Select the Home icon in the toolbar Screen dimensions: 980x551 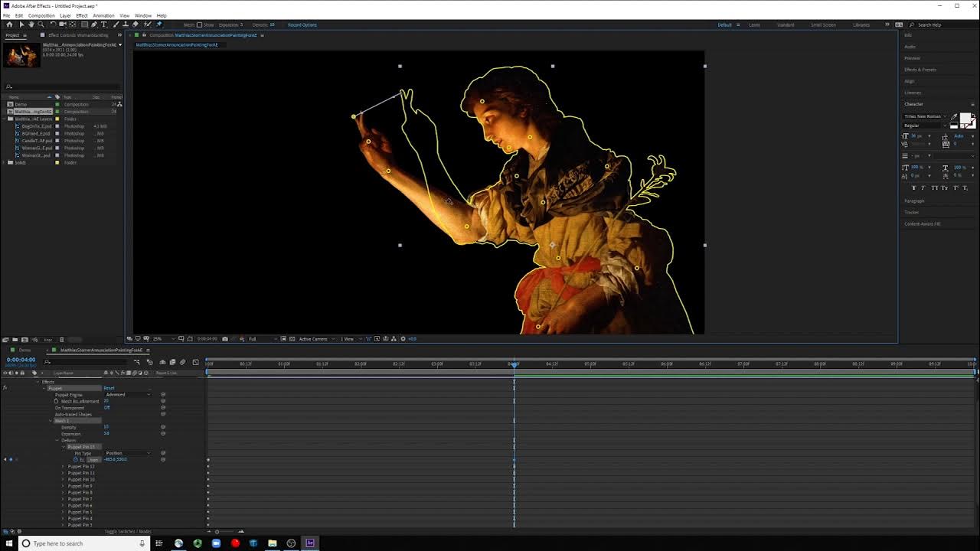[10, 24]
